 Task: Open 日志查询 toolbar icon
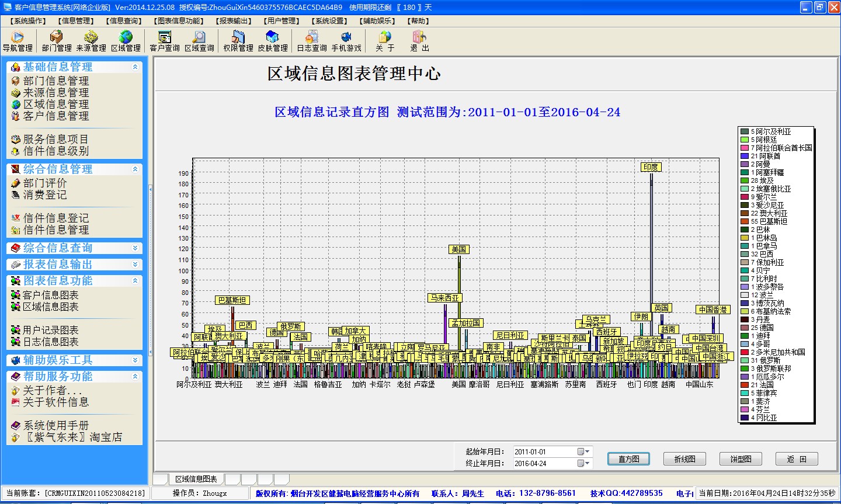[312, 41]
